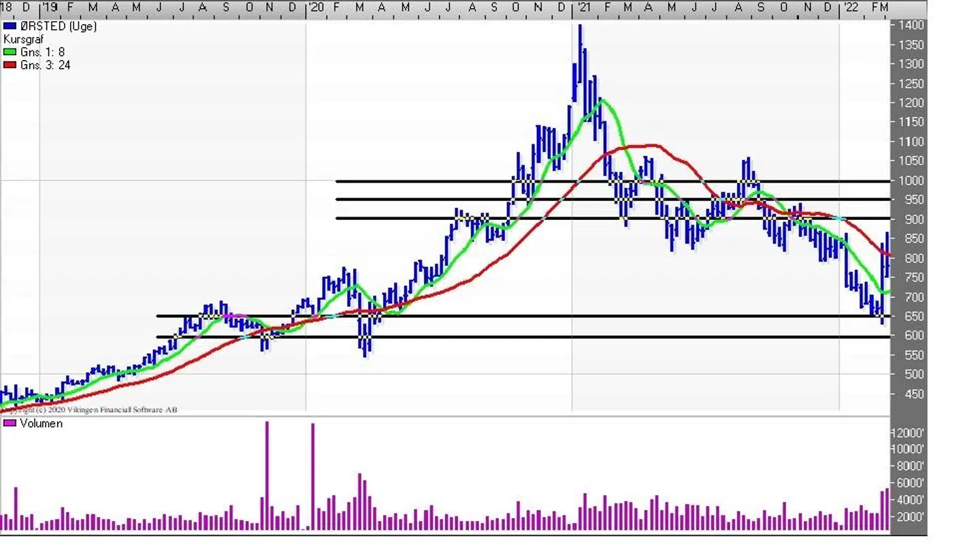The height and width of the screenshot is (551, 980).
Task: Click the 1000 price axis label
Action: click(910, 181)
